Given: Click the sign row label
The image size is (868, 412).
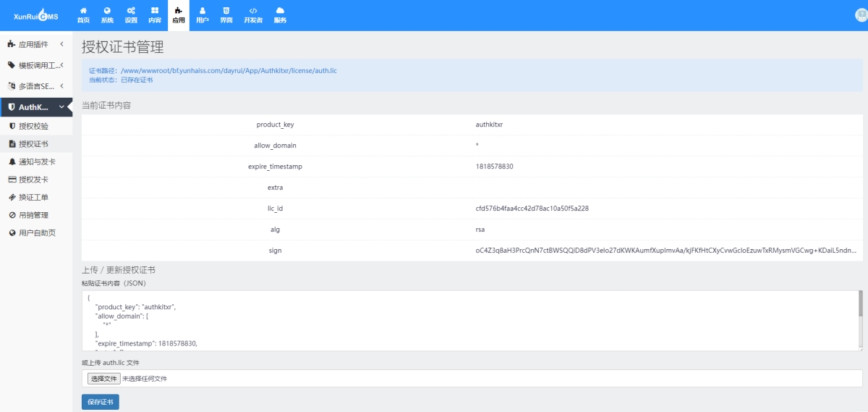Looking at the screenshot, I should 275,251.
